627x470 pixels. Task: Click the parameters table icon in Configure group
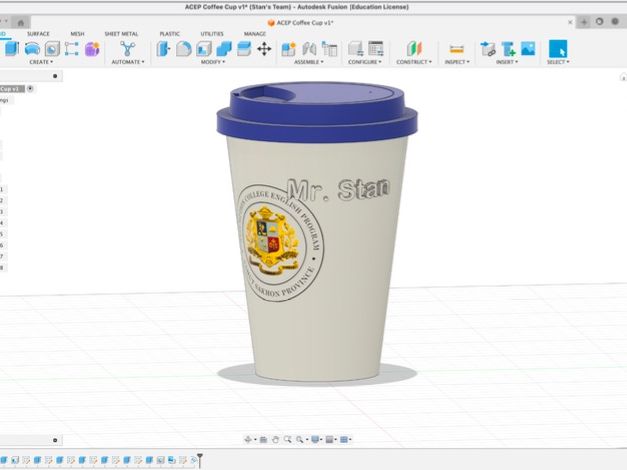376,49
